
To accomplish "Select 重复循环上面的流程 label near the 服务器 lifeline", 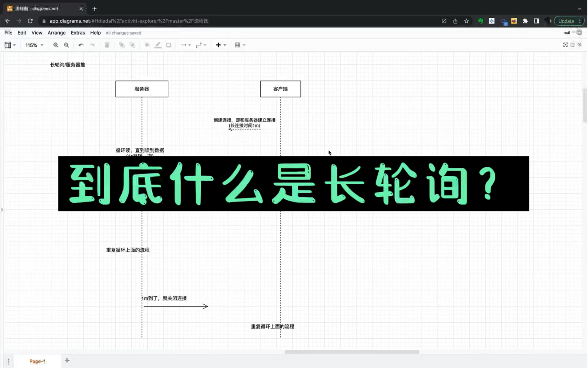I will (x=128, y=250).
